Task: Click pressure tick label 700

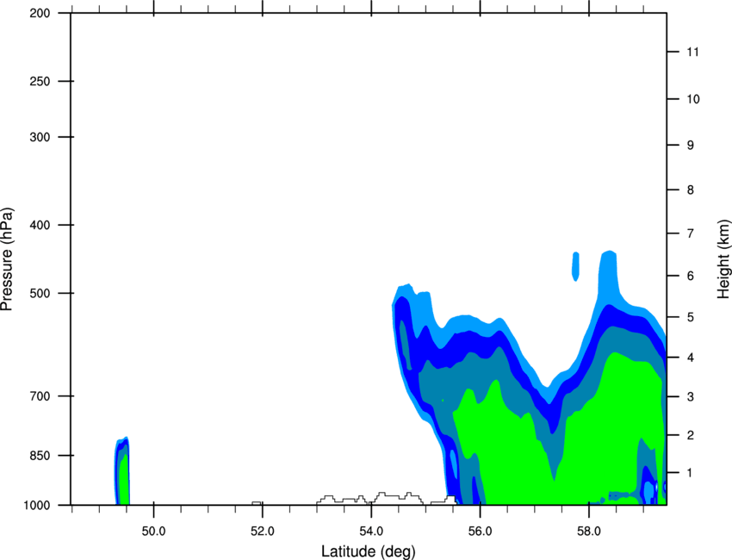Action: pyautogui.click(x=40, y=396)
